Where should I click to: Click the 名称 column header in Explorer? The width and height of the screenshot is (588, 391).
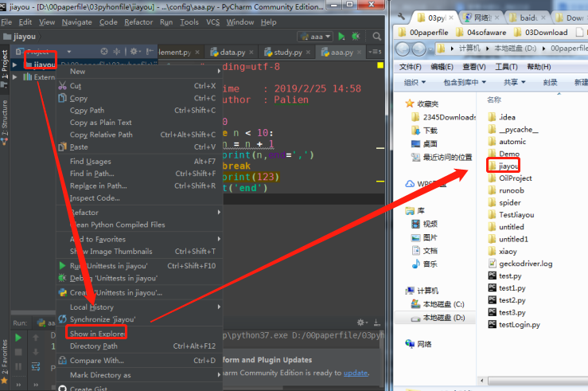point(494,100)
